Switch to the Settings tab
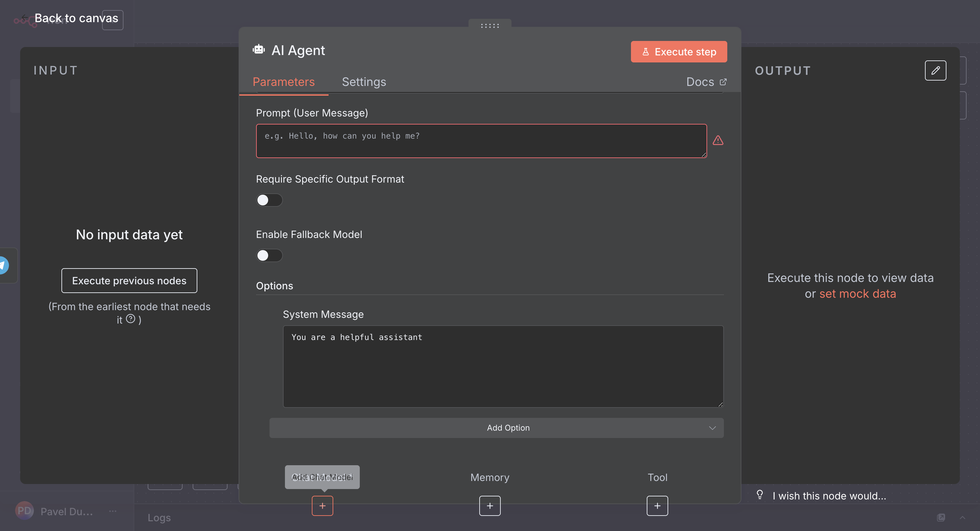The height and width of the screenshot is (531, 980). pyautogui.click(x=364, y=82)
